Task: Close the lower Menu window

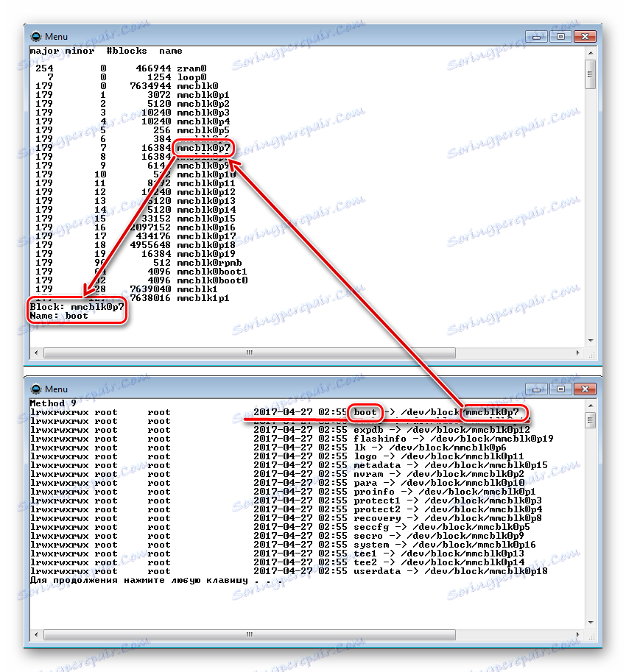Action: pos(585,389)
